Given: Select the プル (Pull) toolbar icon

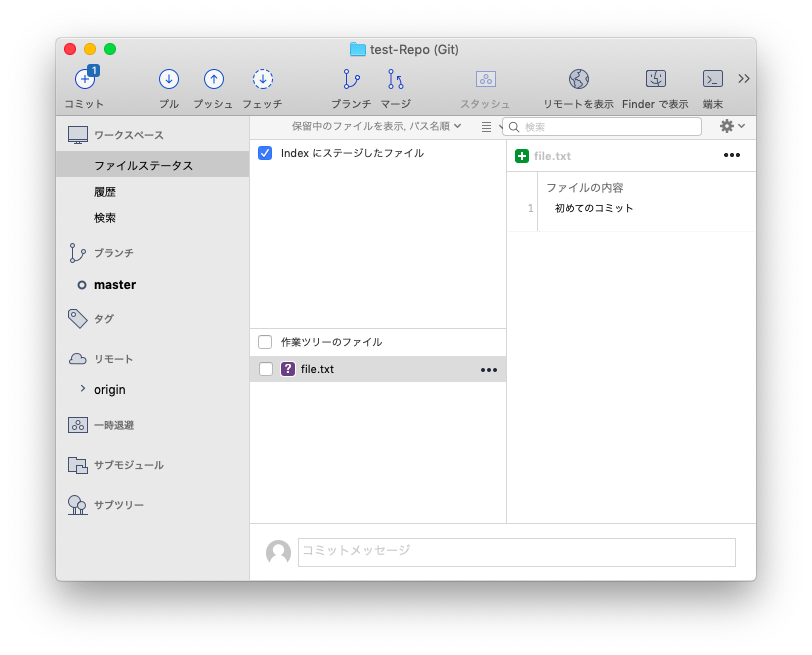Looking at the screenshot, I should tap(168, 80).
